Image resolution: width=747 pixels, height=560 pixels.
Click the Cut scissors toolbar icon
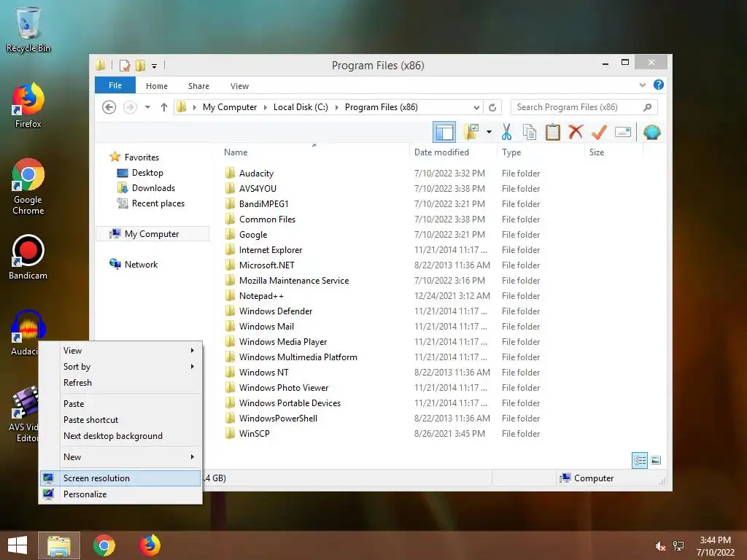pyautogui.click(x=506, y=132)
